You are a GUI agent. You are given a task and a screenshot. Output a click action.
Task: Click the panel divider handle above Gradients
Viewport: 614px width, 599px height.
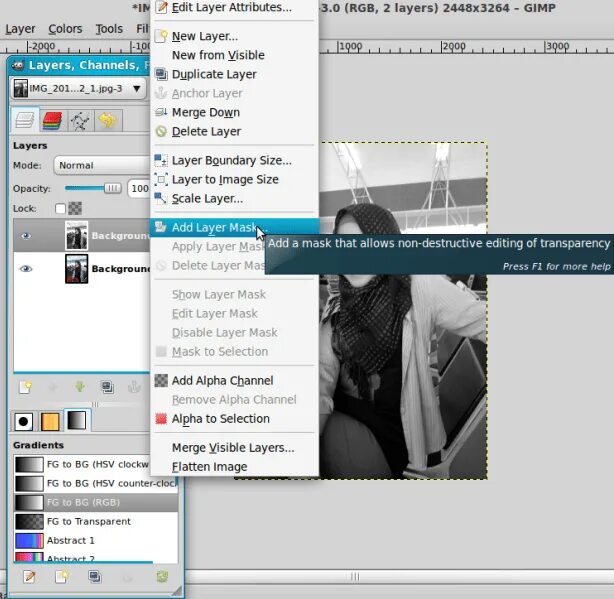click(95, 404)
